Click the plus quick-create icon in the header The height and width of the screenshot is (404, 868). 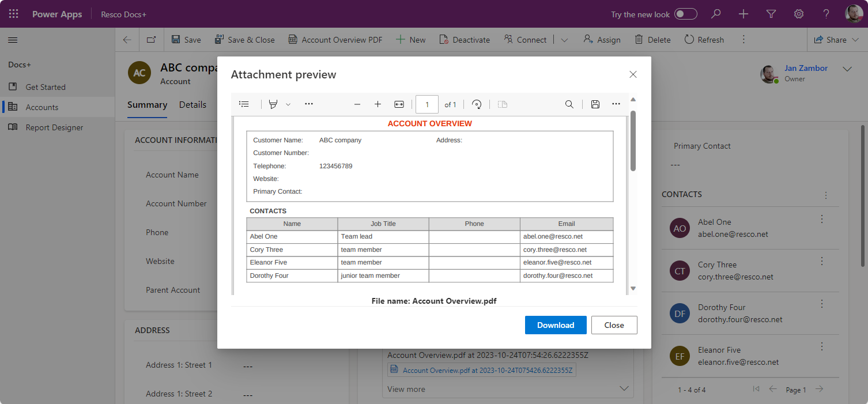coord(744,14)
